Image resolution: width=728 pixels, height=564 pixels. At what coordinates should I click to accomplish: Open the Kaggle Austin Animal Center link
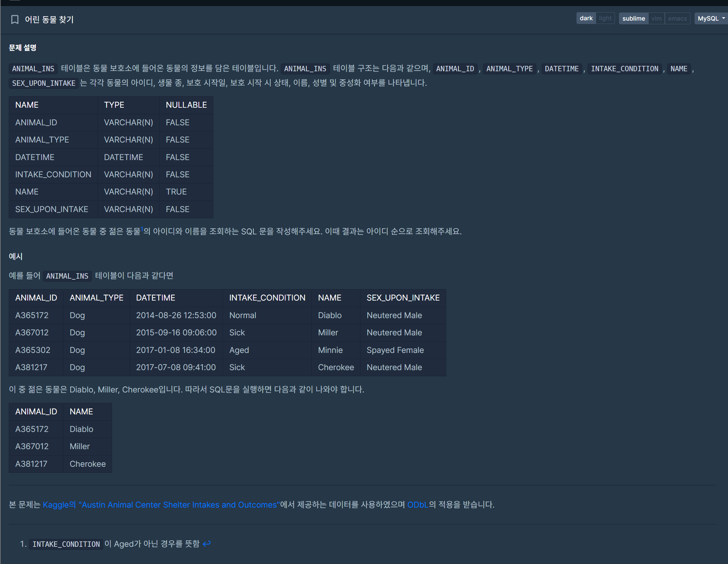pyautogui.click(x=161, y=505)
